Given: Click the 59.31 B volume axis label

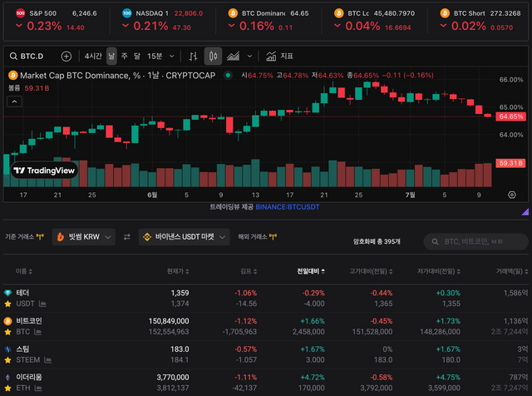Looking at the screenshot, I should click(x=510, y=163).
